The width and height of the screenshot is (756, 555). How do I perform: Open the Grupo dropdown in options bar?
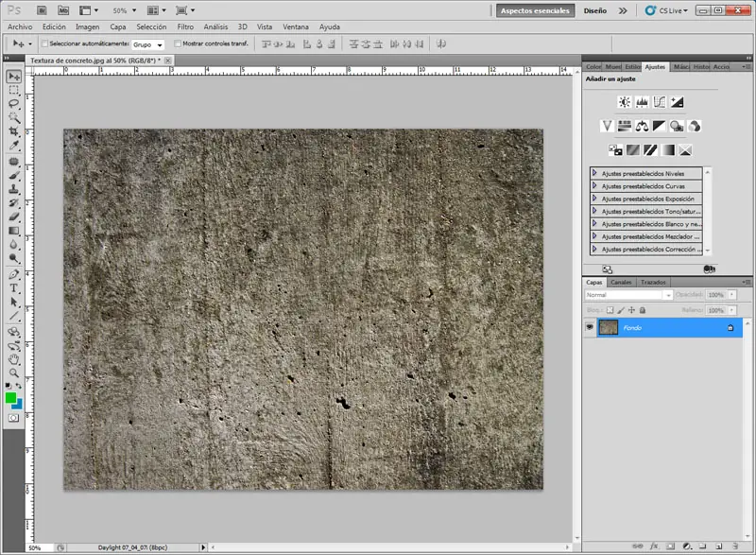pos(147,44)
